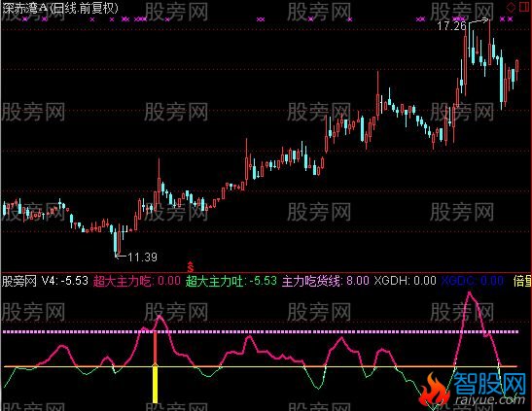Click the chart title 深赤湾A(日线.前复权)
This screenshot has width=532, height=411.
pyautogui.click(x=60, y=8)
